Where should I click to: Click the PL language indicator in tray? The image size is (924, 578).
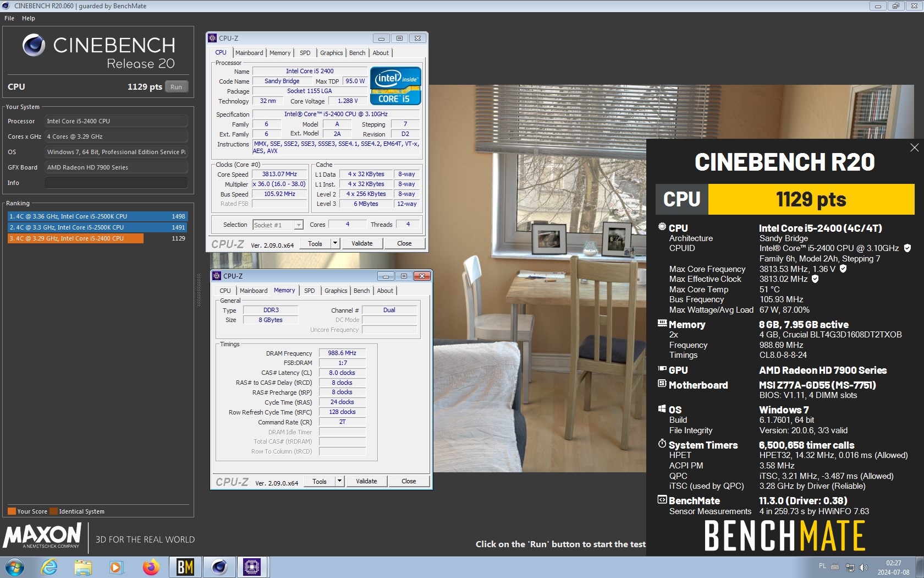[822, 566]
